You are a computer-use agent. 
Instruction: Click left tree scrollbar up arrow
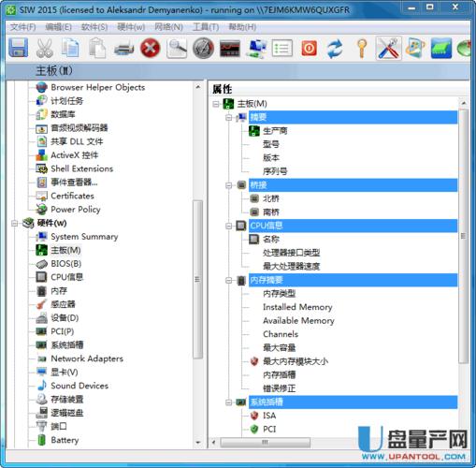pos(198,88)
